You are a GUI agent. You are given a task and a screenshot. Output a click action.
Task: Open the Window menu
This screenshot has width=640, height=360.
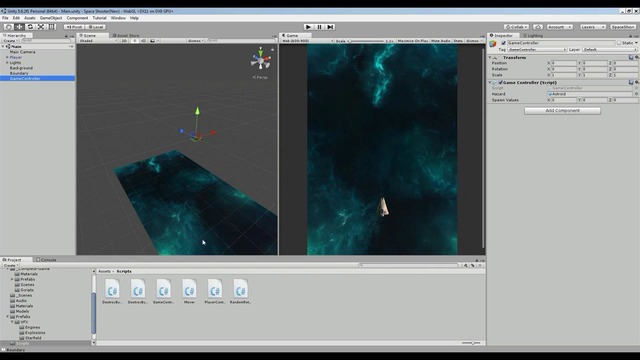(x=118, y=18)
